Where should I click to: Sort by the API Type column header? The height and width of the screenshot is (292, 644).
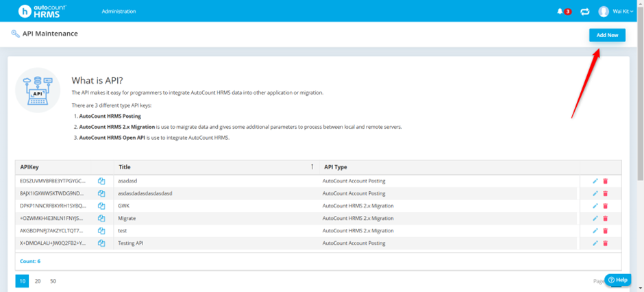click(449, 167)
